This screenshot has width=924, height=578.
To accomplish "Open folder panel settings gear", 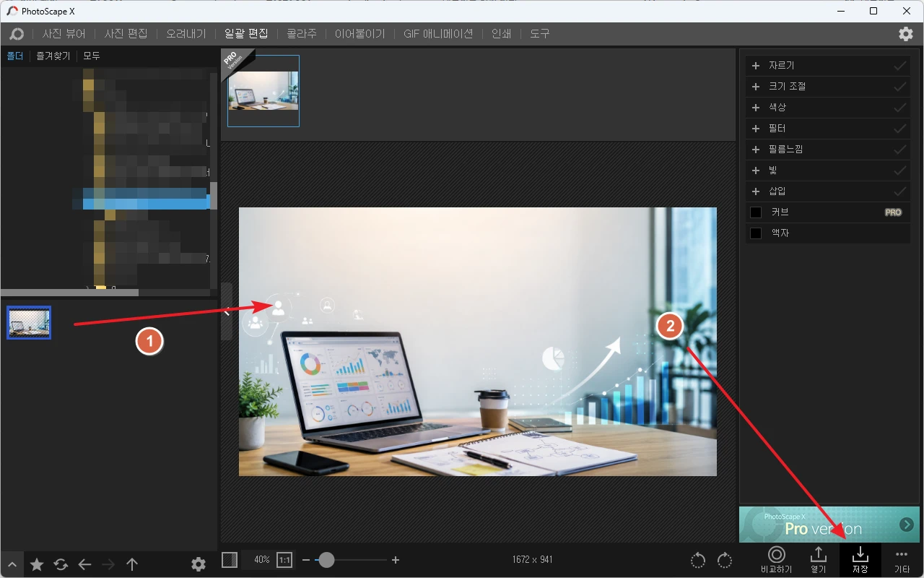I will coord(199,564).
